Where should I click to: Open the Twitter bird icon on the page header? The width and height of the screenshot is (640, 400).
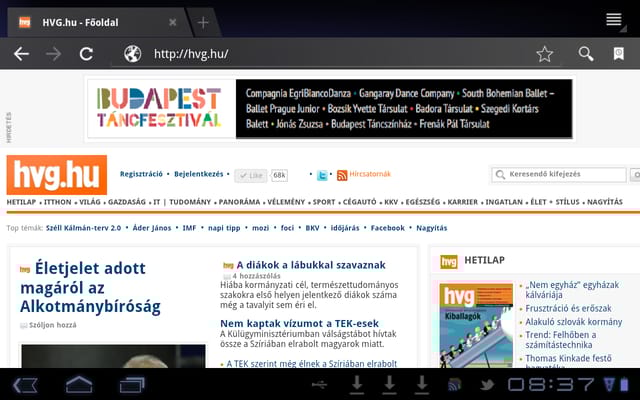pyautogui.click(x=322, y=176)
